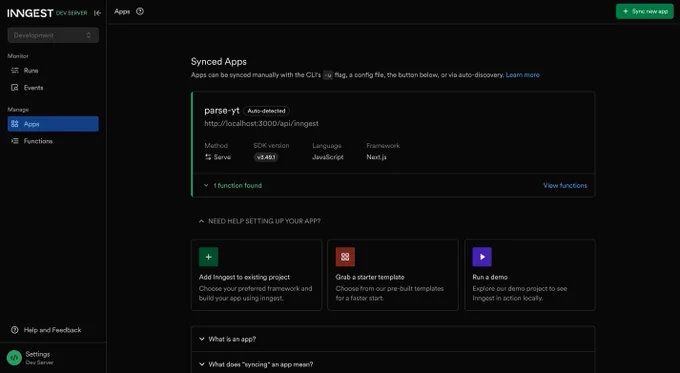Viewport: 680px width, 373px height.
Task: Click the Sync new app button
Action: click(x=644, y=11)
